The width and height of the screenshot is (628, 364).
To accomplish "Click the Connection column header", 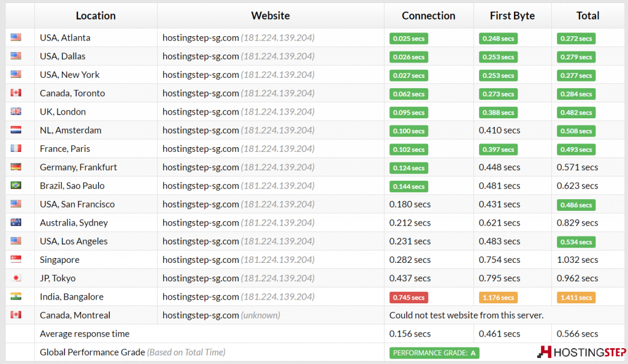I will 429,15.
